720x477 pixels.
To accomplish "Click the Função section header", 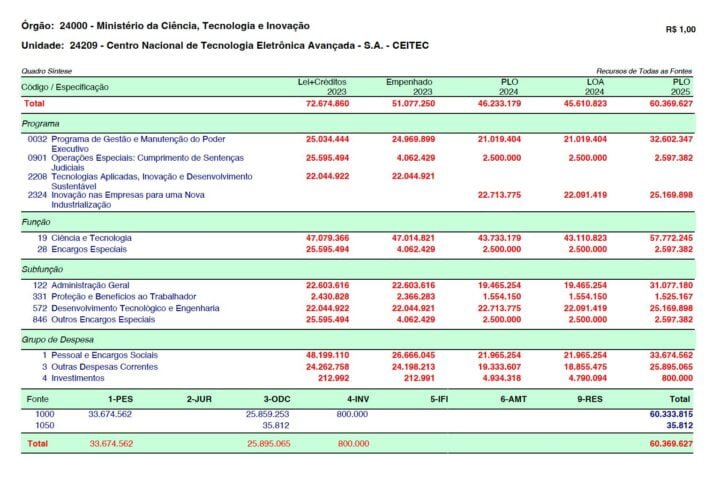I will tap(36, 221).
